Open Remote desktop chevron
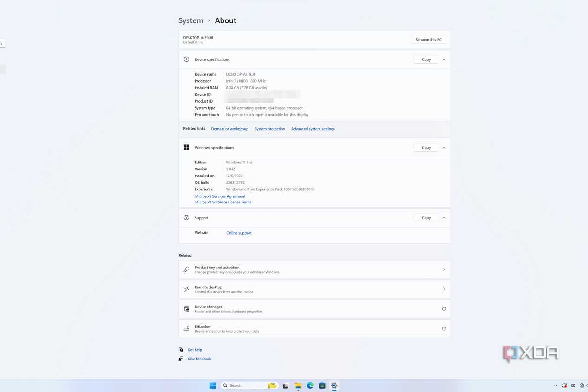This screenshot has width=588, height=392. click(444, 289)
